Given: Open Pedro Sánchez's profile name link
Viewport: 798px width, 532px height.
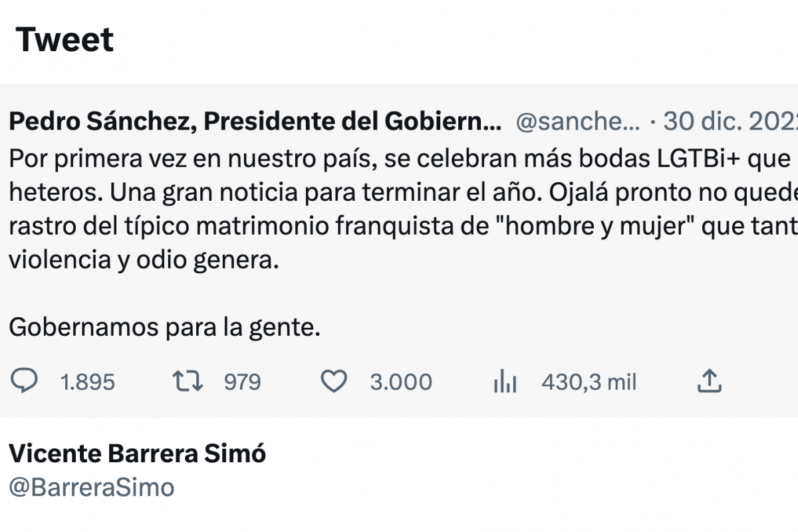Looking at the screenshot, I should click(255, 121).
